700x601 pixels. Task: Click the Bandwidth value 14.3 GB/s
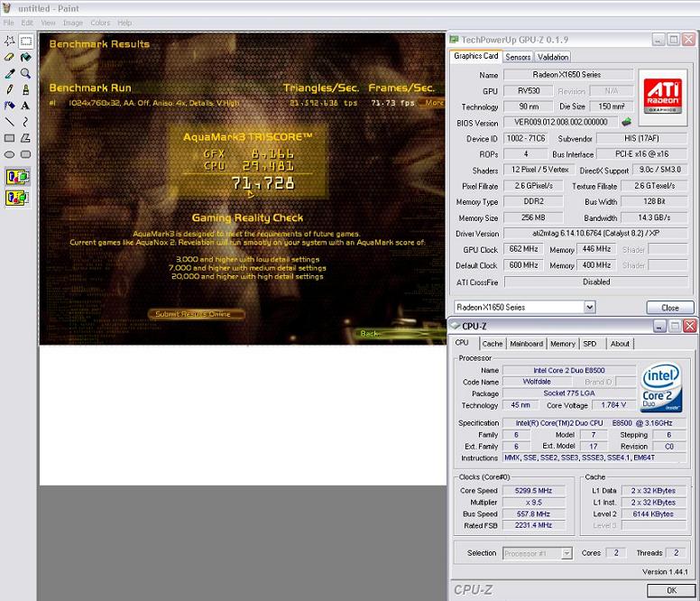pos(654,217)
